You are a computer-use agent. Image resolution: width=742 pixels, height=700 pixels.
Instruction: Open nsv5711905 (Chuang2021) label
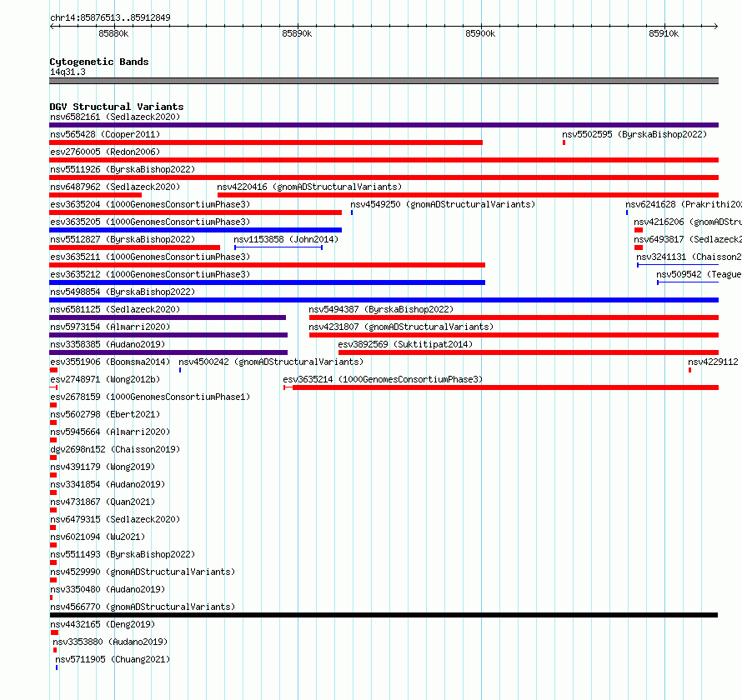[113, 659]
